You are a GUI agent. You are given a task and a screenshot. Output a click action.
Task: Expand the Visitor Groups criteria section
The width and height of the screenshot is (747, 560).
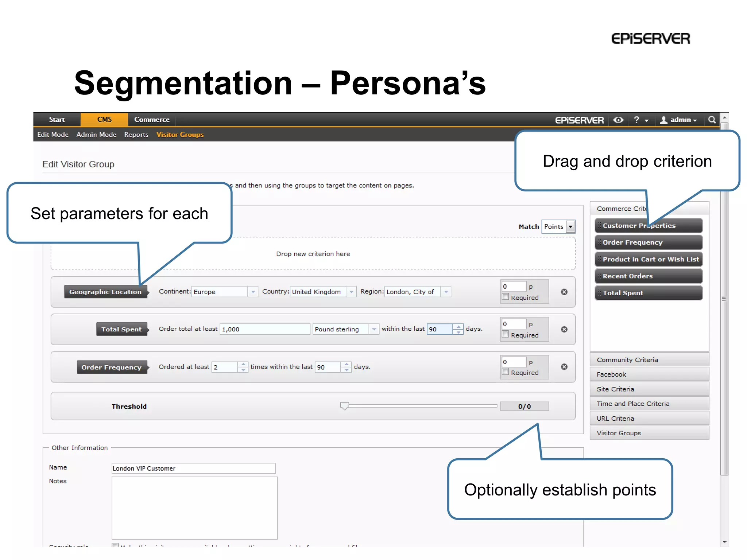click(649, 433)
